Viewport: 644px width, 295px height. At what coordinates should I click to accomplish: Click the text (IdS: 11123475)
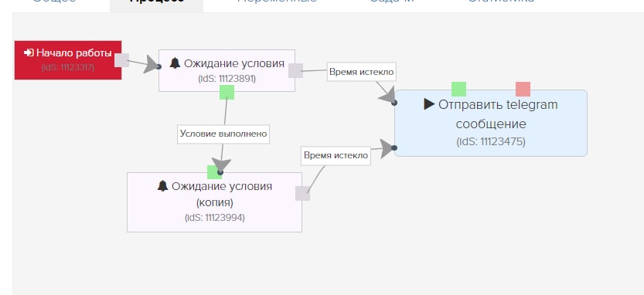491,141
